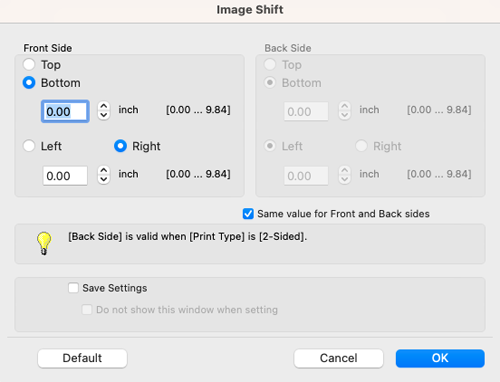The height and width of the screenshot is (382, 500).
Task: Enable the Save Settings checkbox
Action: coord(73,288)
